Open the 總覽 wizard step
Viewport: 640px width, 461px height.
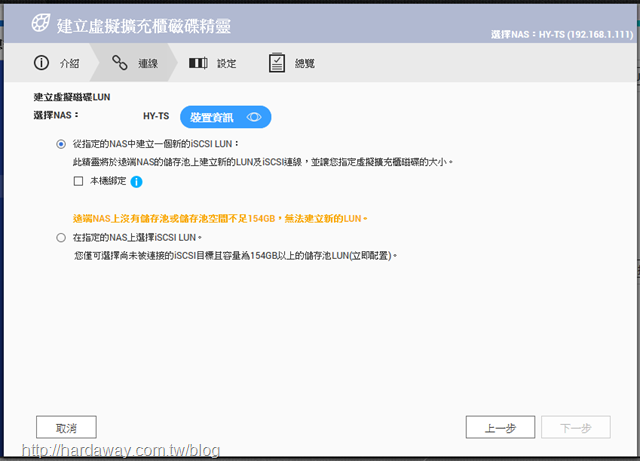[291, 63]
